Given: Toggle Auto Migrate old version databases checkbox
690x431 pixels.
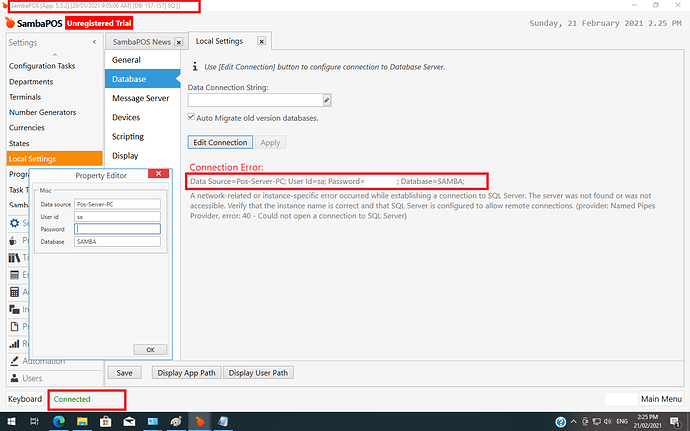Looking at the screenshot, I should coord(191,117).
